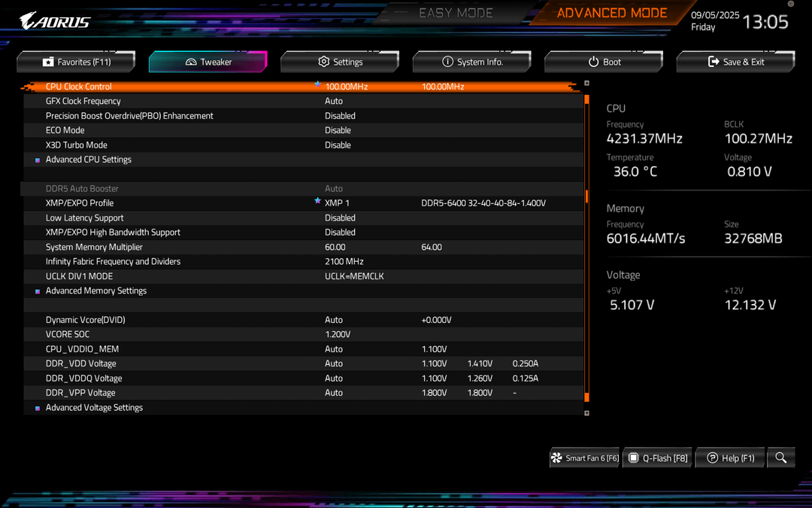Screen dimensions: 812x508
Task: Open the System Info. tab
Action: [471, 62]
